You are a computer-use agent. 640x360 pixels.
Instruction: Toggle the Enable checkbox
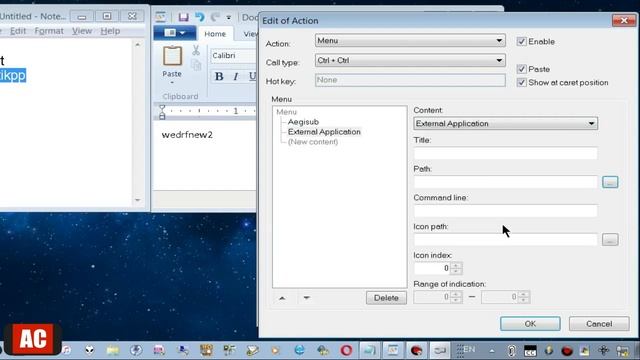[521, 41]
